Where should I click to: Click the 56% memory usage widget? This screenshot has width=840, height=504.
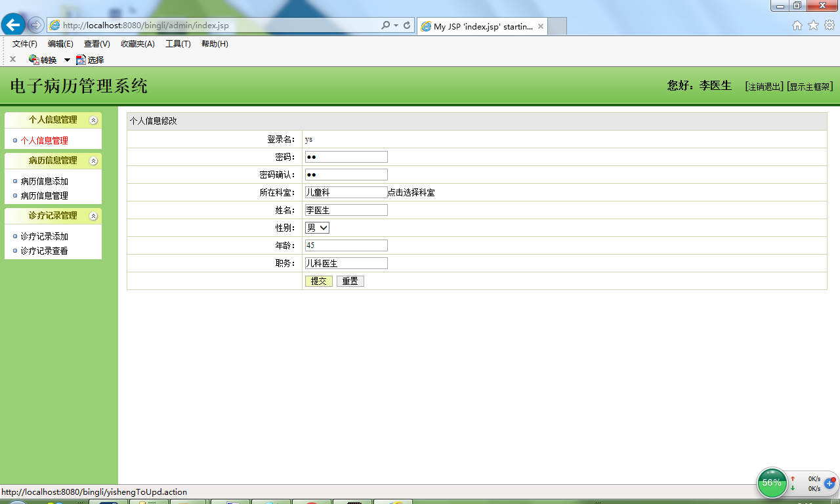click(772, 483)
